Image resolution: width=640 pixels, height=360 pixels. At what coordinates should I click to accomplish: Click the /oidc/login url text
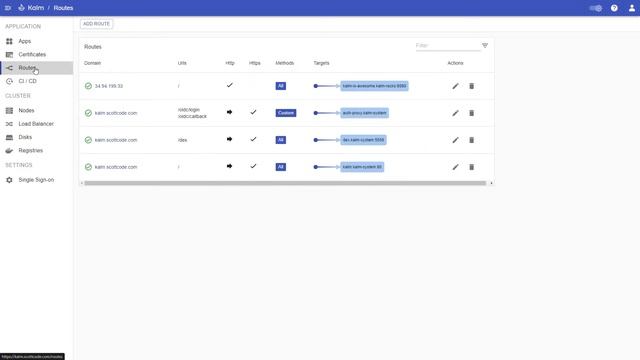[x=189, y=110]
